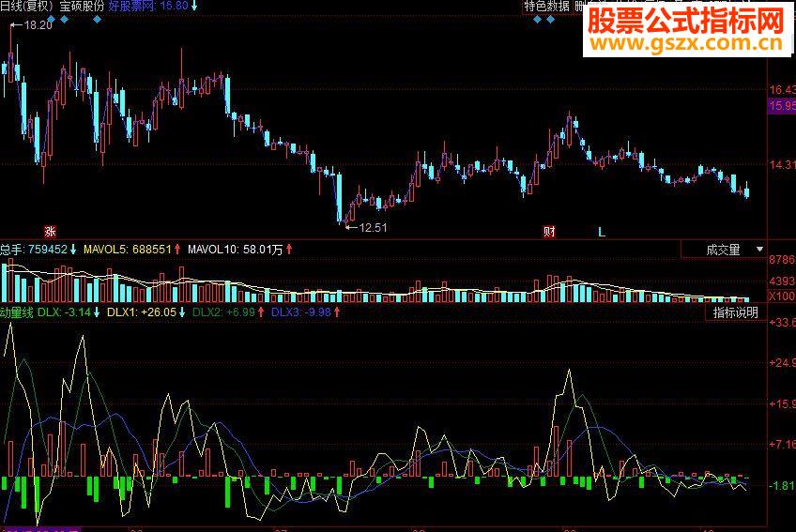This screenshot has width=796, height=532.
Task: Click the down arrow after 总手 759452
Action: [73, 250]
